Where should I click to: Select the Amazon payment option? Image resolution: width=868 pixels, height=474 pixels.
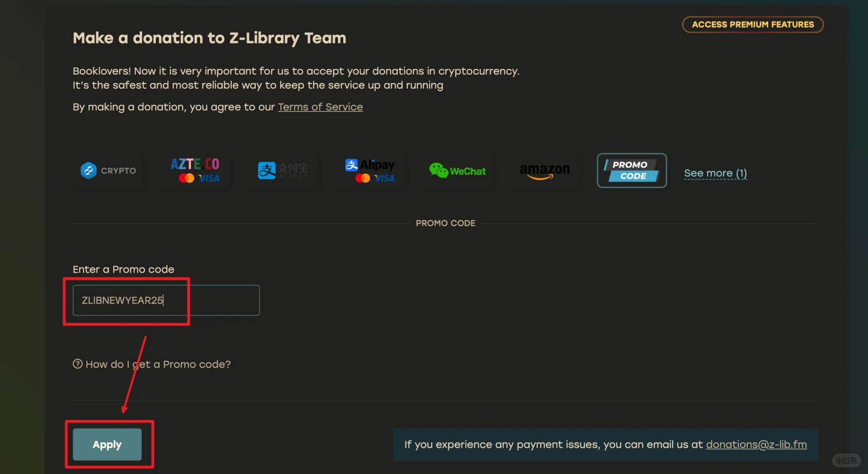(545, 171)
